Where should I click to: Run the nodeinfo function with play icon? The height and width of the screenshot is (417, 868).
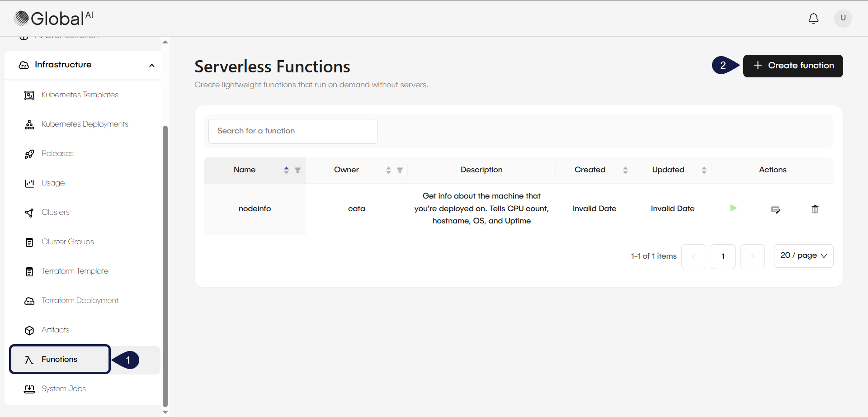pyautogui.click(x=733, y=208)
